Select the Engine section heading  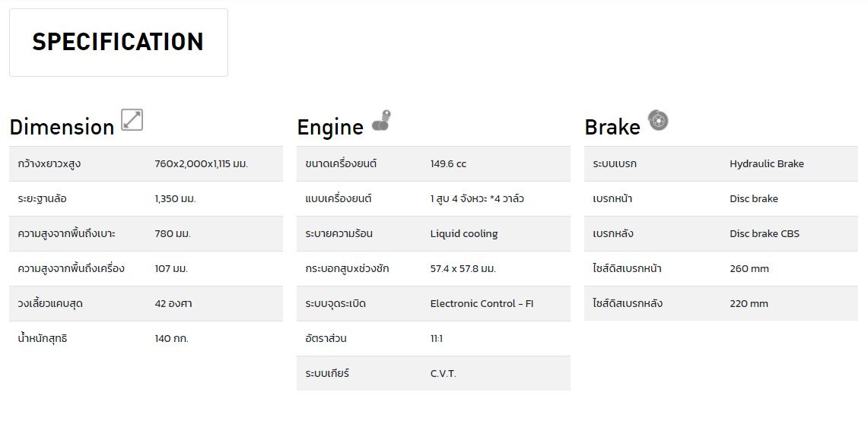tap(330, 128)
